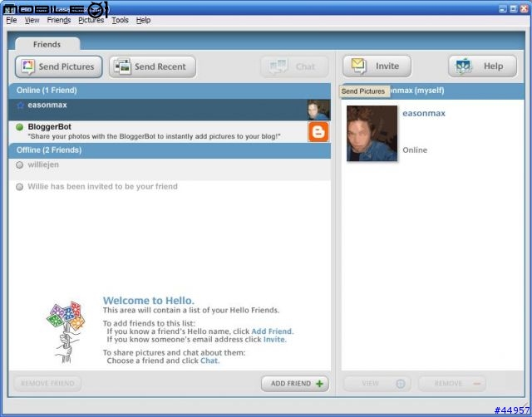Click the green online status dot for BloggerBot
The image size is (532, 417).
click(20, 127)
